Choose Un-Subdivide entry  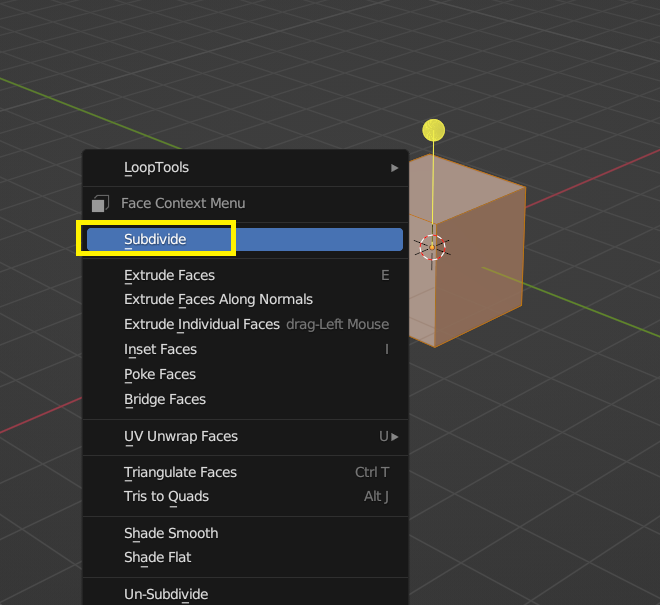coord(245,594)
